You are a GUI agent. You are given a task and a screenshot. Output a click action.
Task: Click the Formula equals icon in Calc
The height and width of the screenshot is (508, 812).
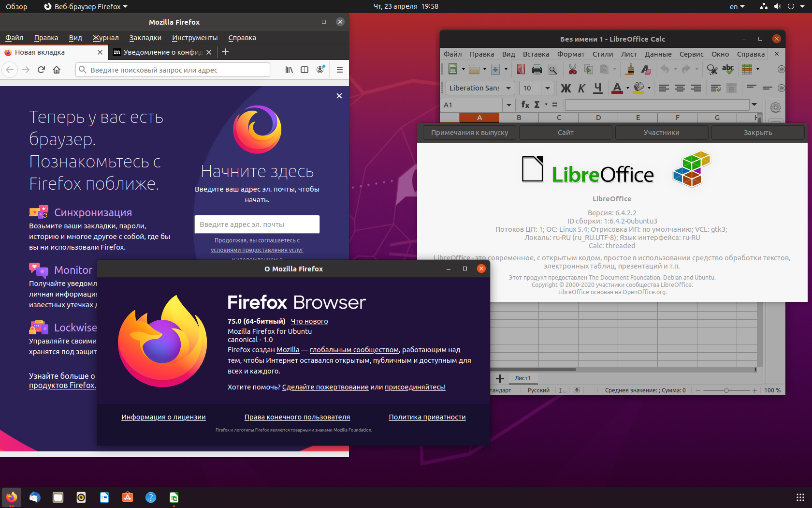(555, 105)
